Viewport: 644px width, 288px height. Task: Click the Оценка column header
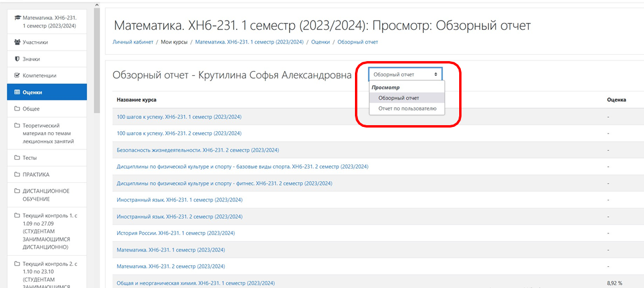point(616,100)
